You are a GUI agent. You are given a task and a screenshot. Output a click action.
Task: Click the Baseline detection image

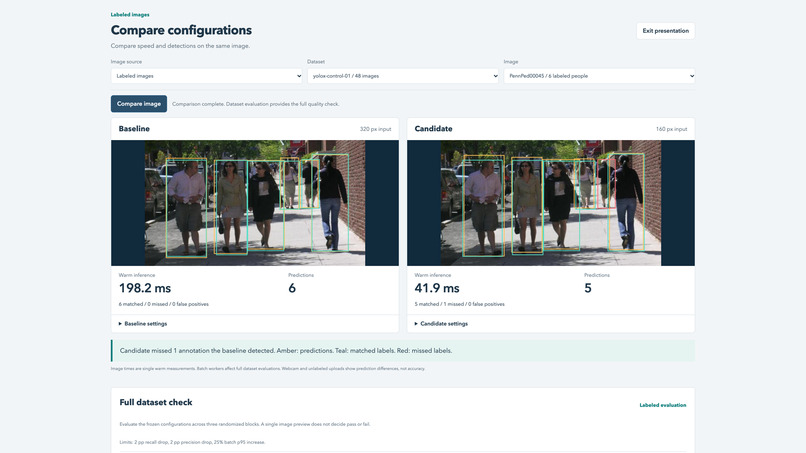click(x=255, y=203)
